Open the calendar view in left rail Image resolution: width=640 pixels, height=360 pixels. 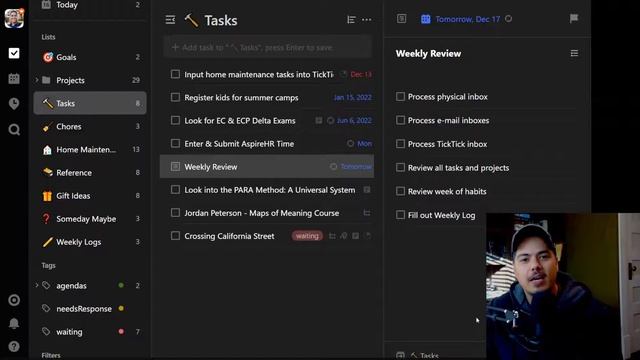pyautogui.click(x=14, y=78)
